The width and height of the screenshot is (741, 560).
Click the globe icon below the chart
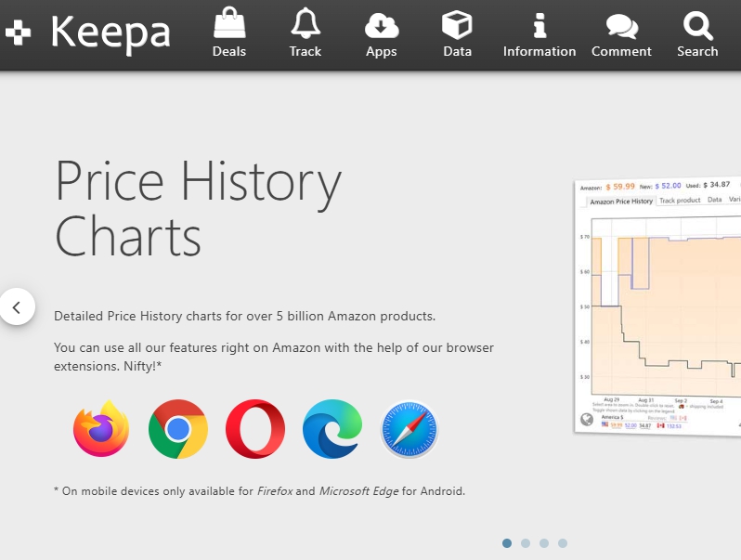587,419
